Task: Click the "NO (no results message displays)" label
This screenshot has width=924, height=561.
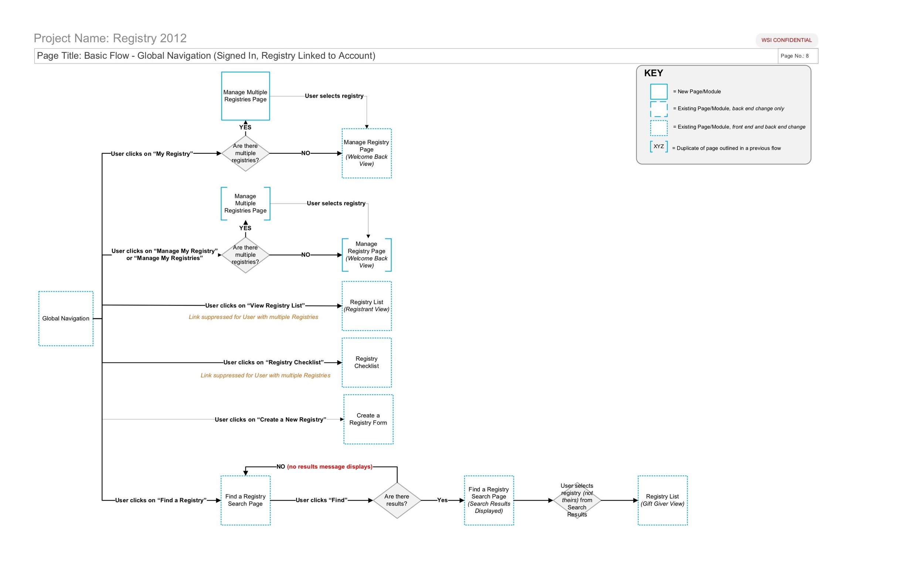Action: [x=325, y=467]
